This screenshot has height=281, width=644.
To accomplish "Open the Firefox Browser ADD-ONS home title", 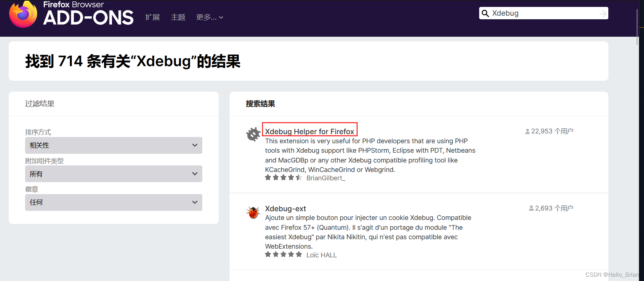I will click(88, 13).
